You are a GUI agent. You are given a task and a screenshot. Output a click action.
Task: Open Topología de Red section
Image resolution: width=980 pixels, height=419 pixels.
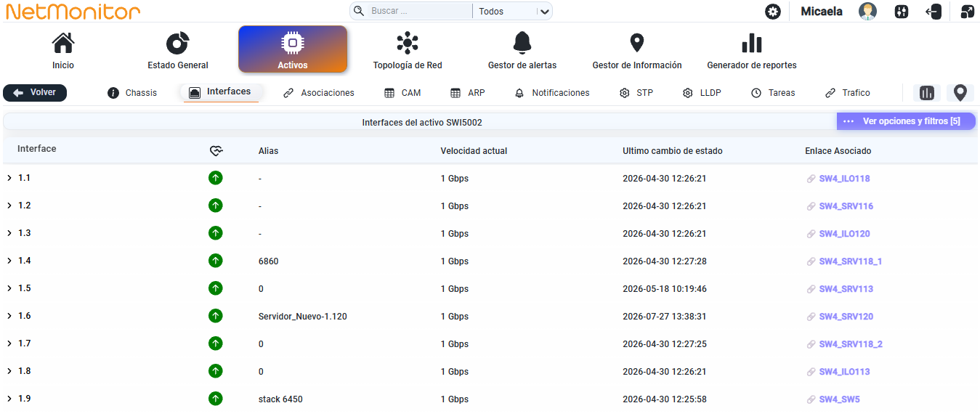click(x=408, y=50)
